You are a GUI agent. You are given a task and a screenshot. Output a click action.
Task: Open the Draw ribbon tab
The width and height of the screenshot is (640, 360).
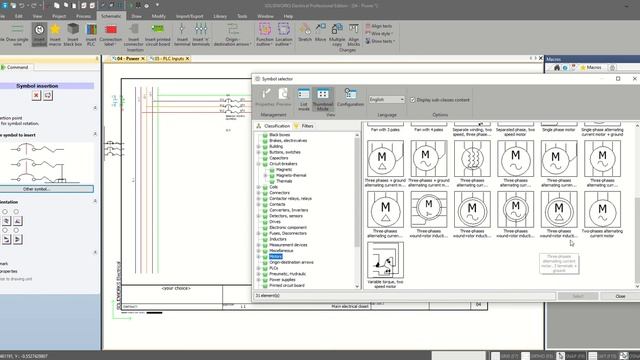[x=136, y=16]
